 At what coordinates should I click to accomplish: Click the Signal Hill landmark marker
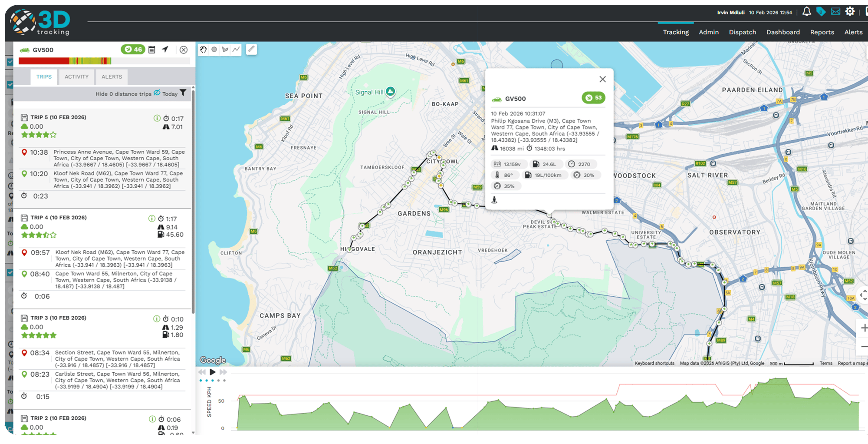[391, 91]
